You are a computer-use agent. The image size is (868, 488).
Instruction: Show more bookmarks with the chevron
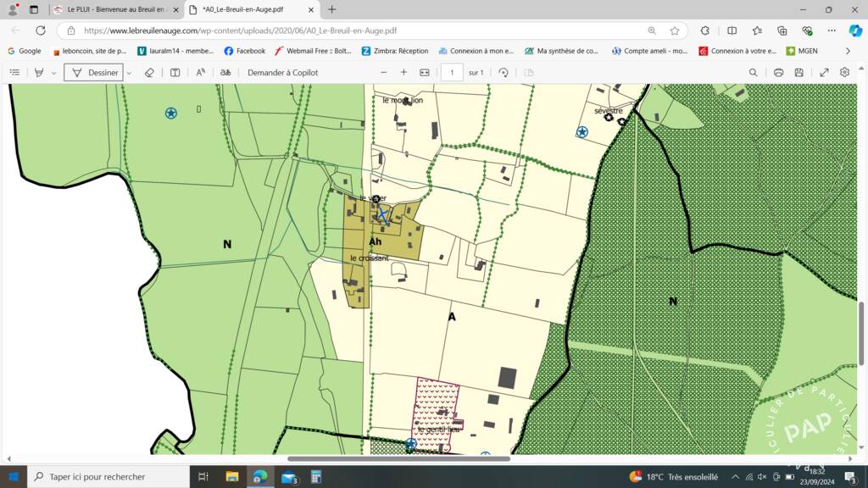848,51
